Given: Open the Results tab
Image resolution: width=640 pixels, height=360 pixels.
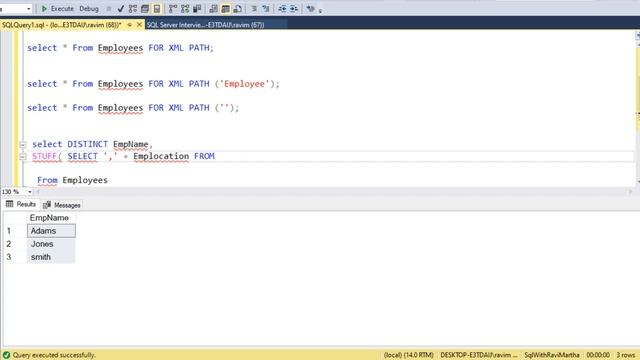Looking at the screenshot, I should pyautogui.click(x=21, y=204).
